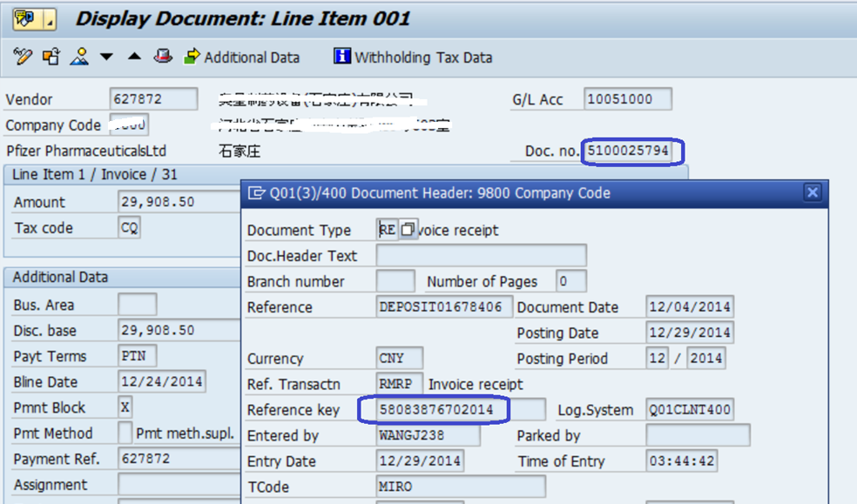
Task: Open the system menu icon in title bar
Action: click(26, 19)
